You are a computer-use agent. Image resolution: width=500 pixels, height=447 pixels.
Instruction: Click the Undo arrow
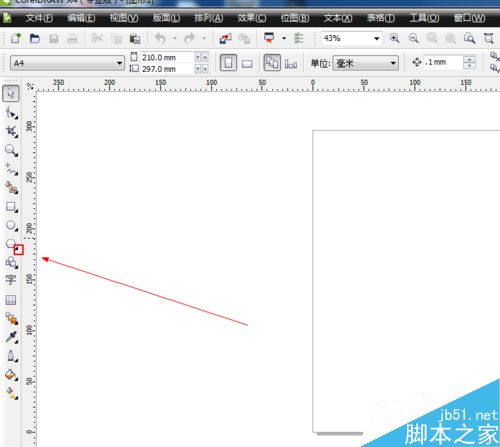[161, 38]
